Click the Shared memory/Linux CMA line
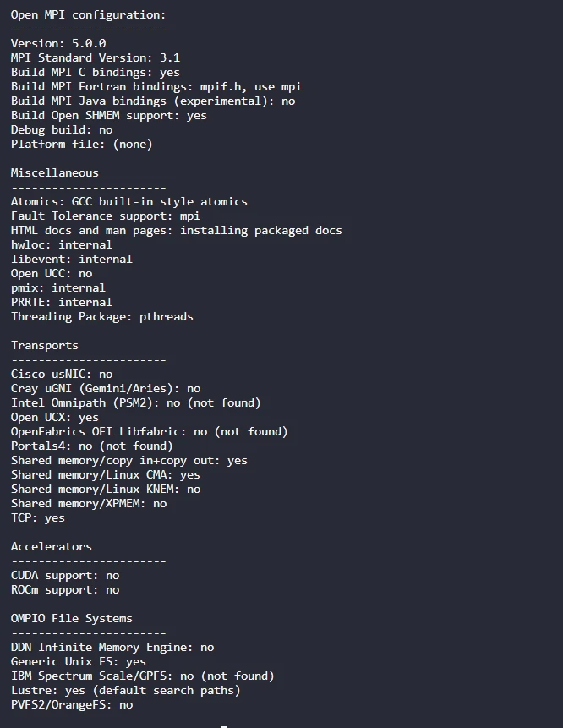Image resolution: width=563 pixels, height=728 pixels. pos(105,474)
